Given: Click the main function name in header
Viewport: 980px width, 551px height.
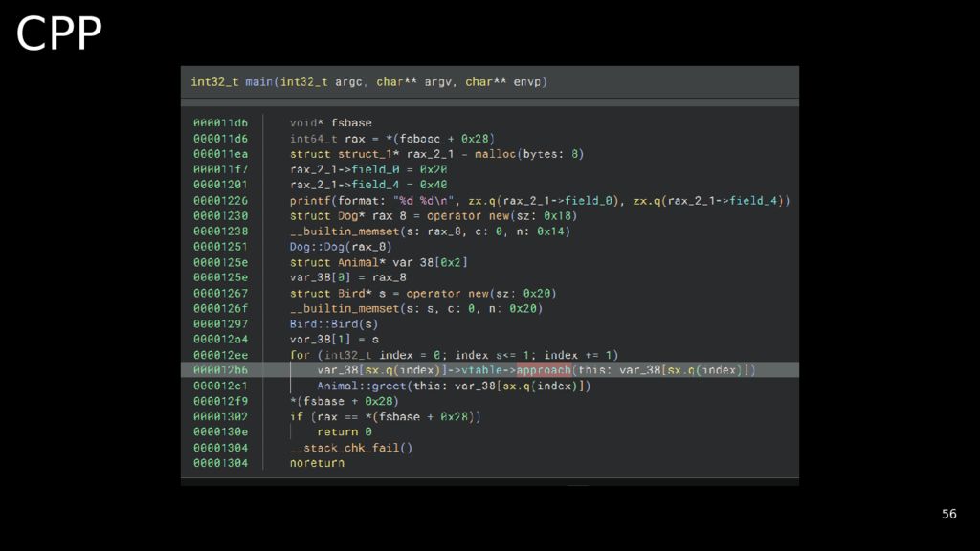Looking at the screenshot, I should point(258,82).
